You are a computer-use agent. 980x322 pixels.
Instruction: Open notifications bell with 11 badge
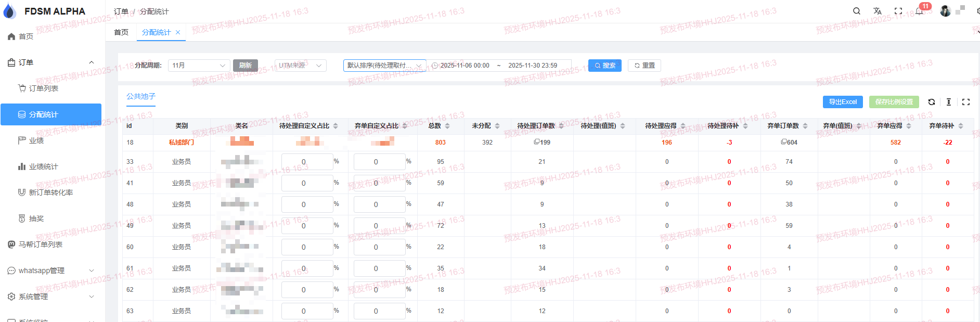[x=919, y=11]
